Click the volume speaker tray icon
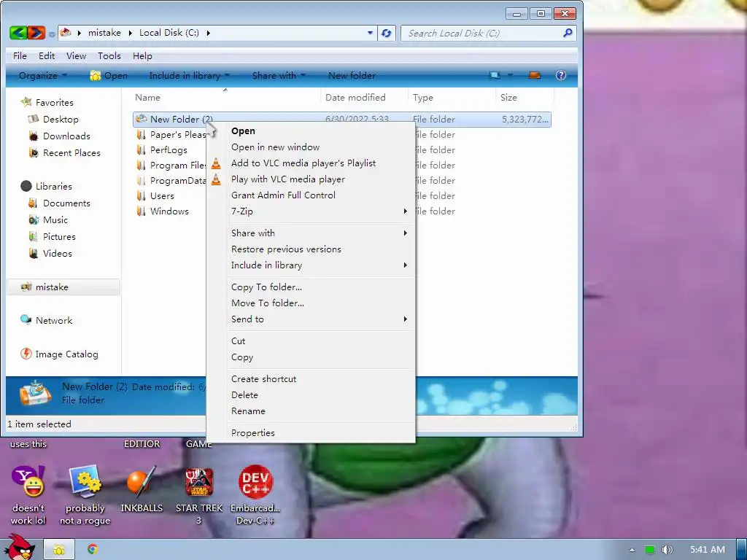 [x=667, y=550]
